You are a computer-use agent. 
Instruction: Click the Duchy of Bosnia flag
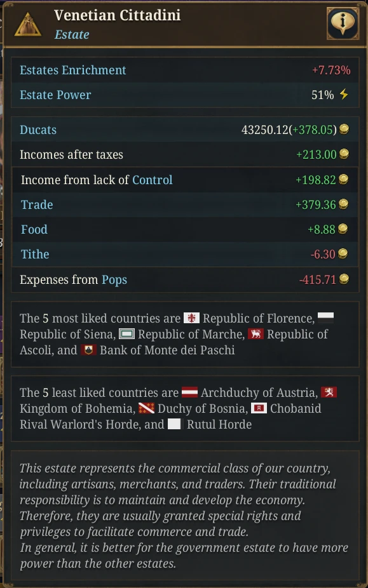click(x=146, y=408)
